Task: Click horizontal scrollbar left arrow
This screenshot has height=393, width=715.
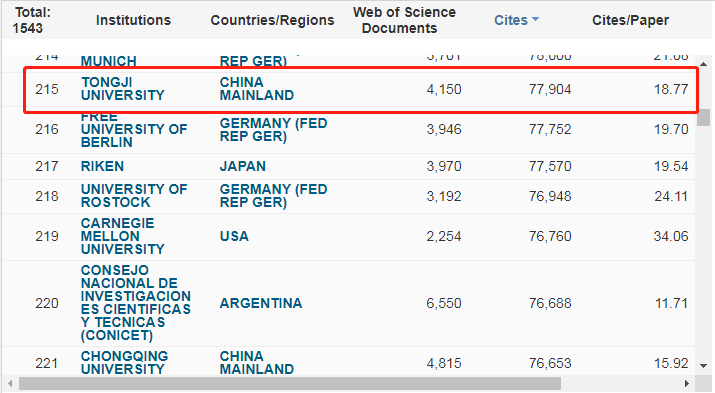Action: pyautogui.click(x=10, y=383)
